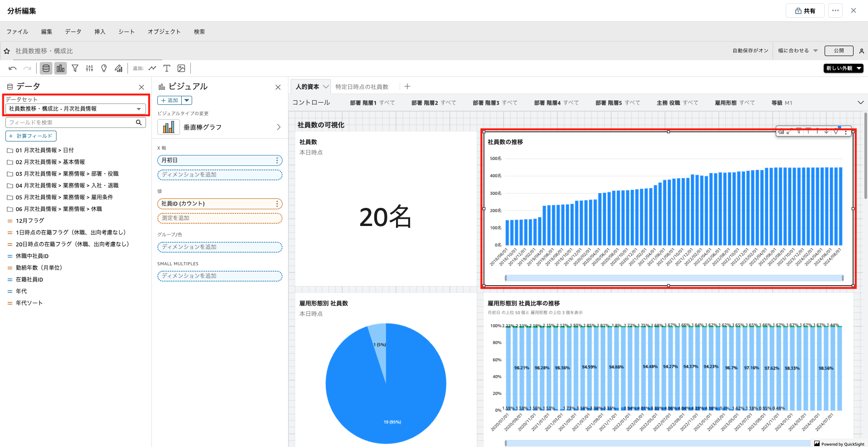Toggle the データ panel database toolbar button
Viewport: 868px width, 447px height.
tap(46, 68)
